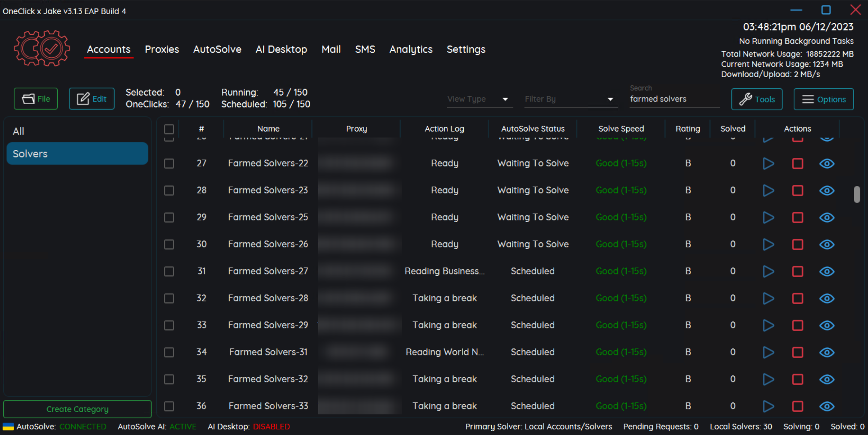Click the Create Category button

point(77,409)
